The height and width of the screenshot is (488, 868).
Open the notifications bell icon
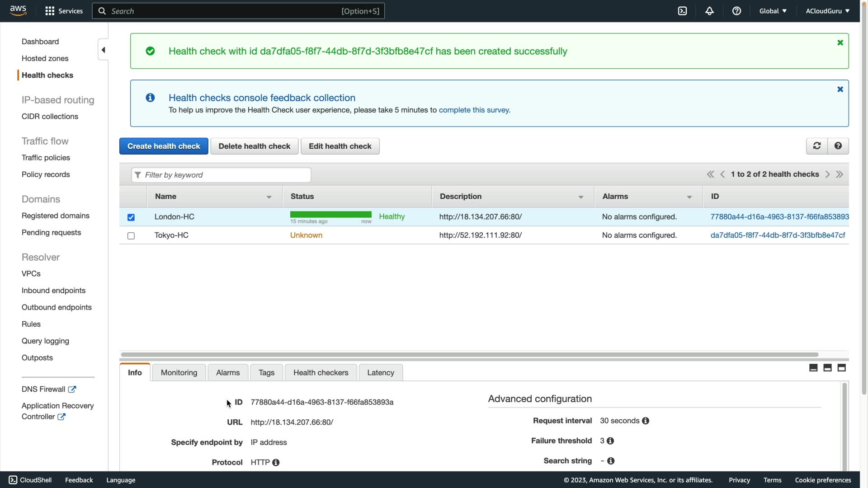click(x=709, y=11)
